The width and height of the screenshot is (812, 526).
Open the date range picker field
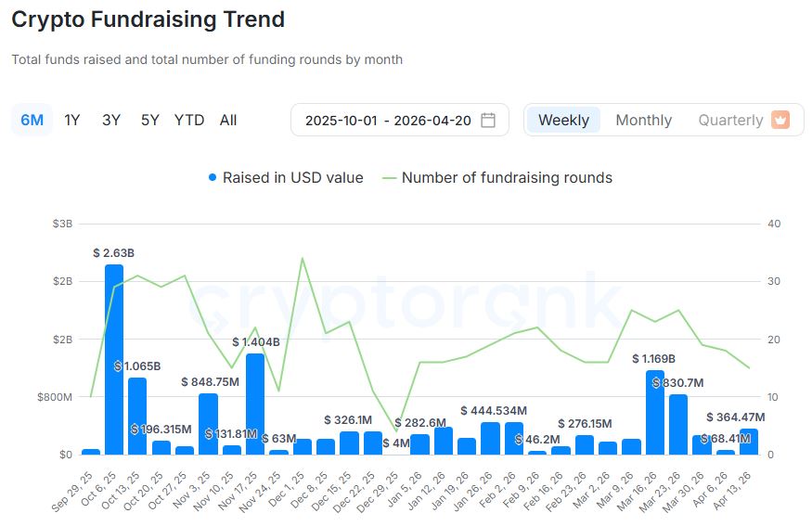[x=388, y=121]
